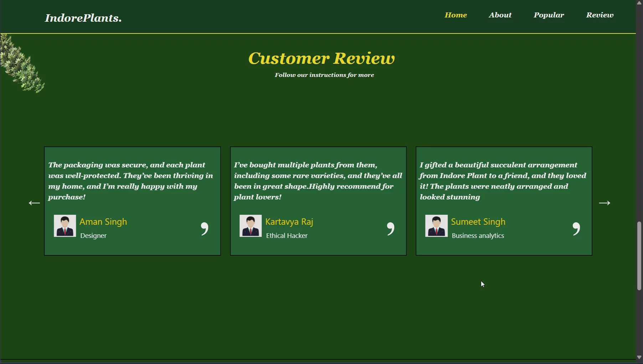Click the Customer Review heading

(x=321, y=58)
